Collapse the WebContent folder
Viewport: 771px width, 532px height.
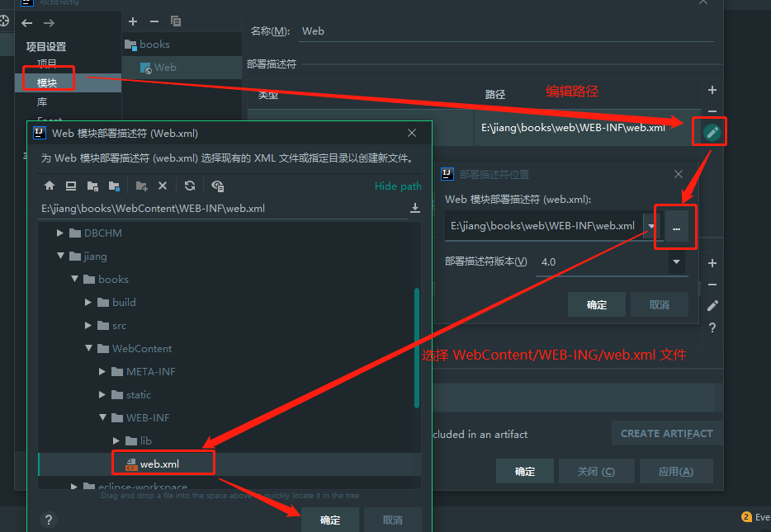pos(88,348)
